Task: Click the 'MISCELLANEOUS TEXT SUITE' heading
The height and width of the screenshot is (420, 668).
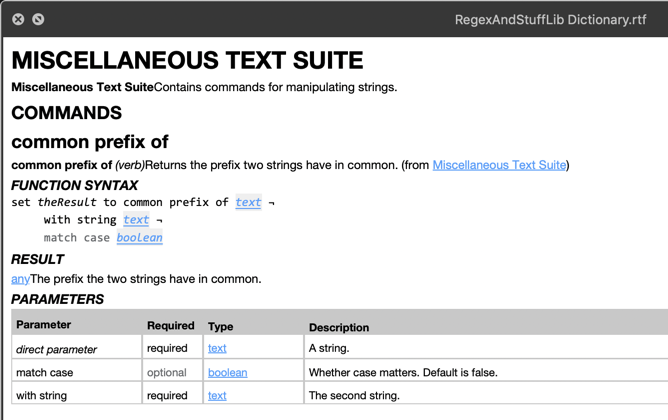Action: pyautogui.click(x=187, y=60)
